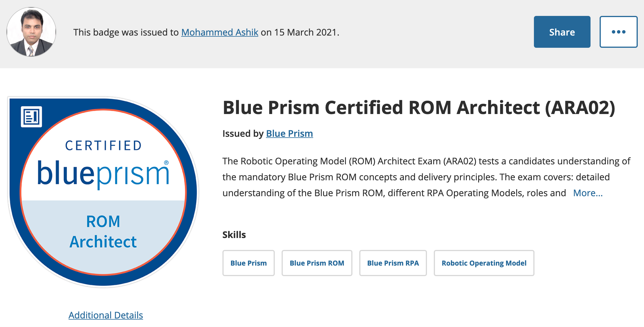
Task: Select the Blue Prism RPA skill tag
Action: 393,263
